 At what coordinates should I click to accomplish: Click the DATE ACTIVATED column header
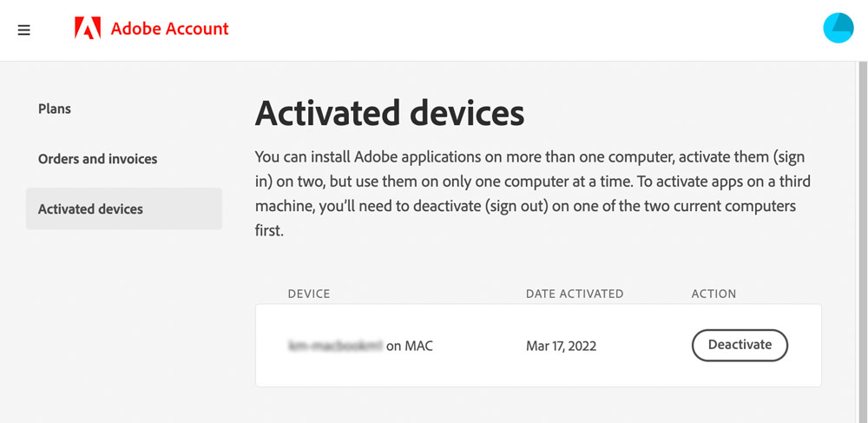tap(575, 294)
